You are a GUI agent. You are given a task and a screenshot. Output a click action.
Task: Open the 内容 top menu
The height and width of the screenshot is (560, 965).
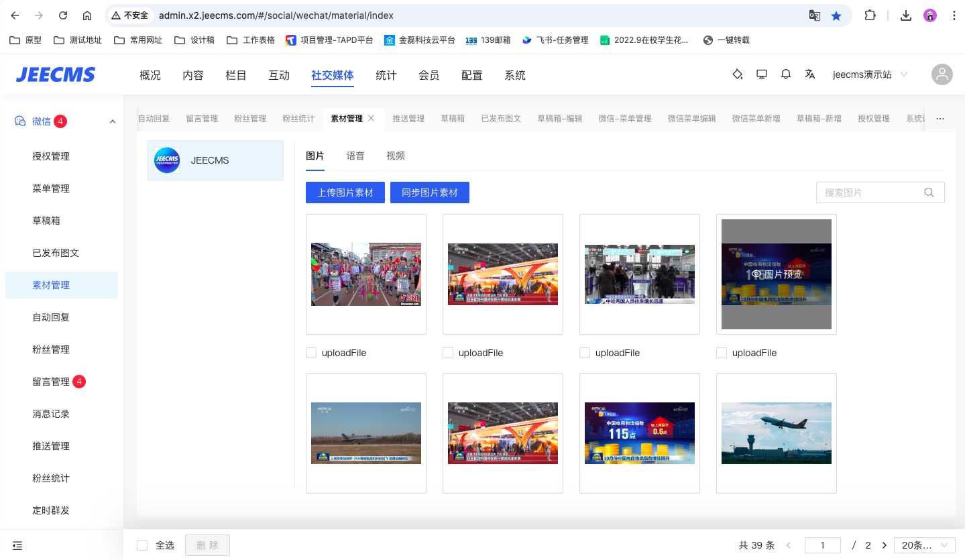[x=193, y=75]
